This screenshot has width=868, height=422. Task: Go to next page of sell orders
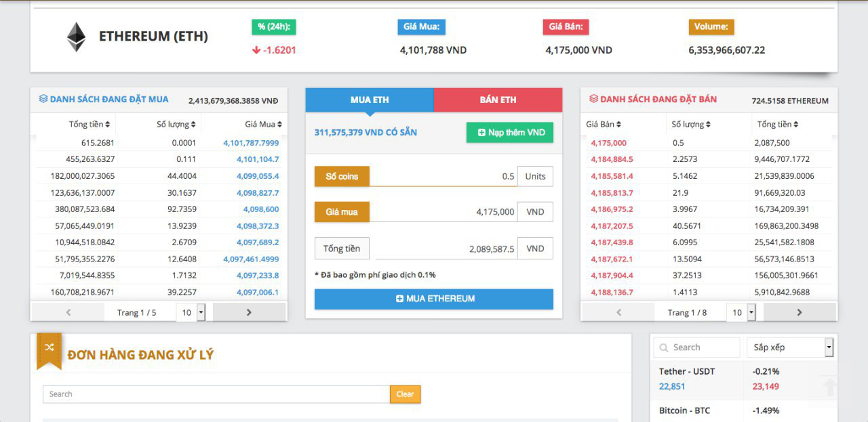point(799,312)
